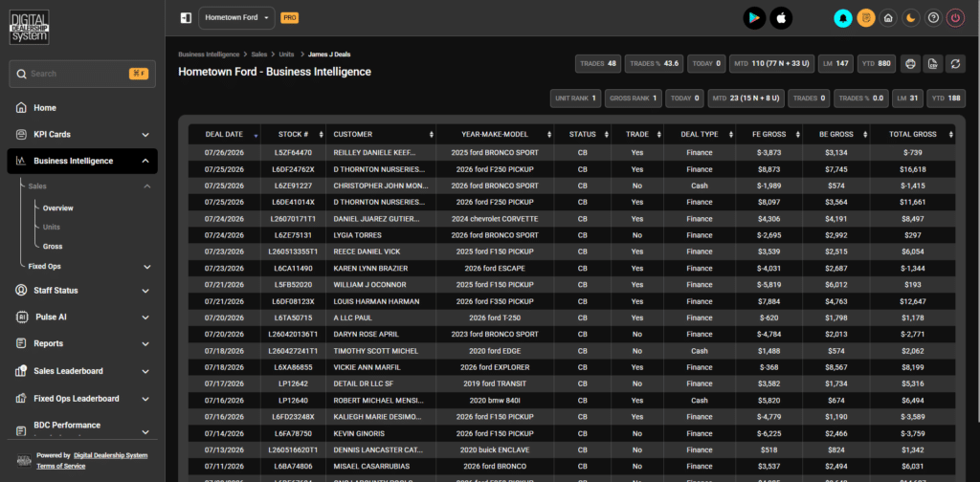The width and height of the screenshot is (980, 482).
Task: Expand Pulse AI chevron
Action: coord(145,318)
